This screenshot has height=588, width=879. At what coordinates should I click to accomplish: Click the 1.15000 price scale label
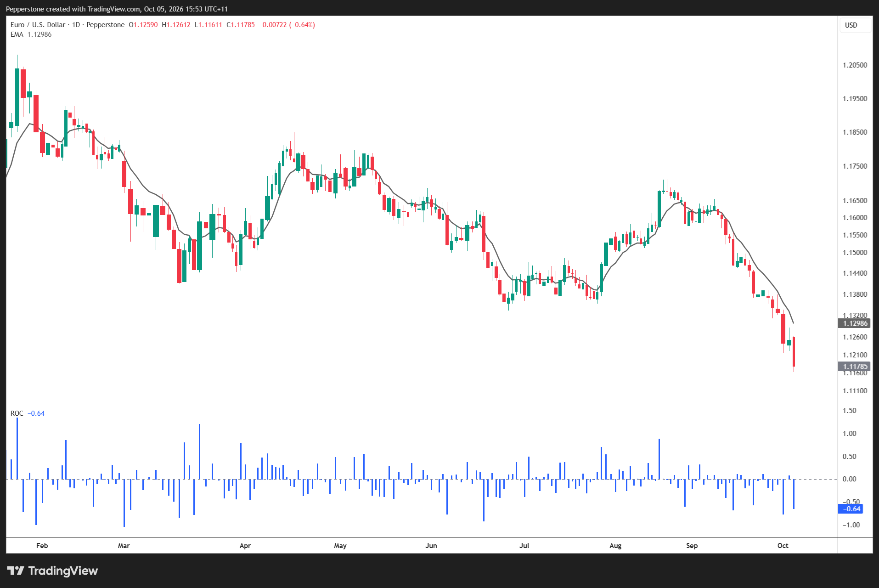pyautogui.click(x=855, y=253)
